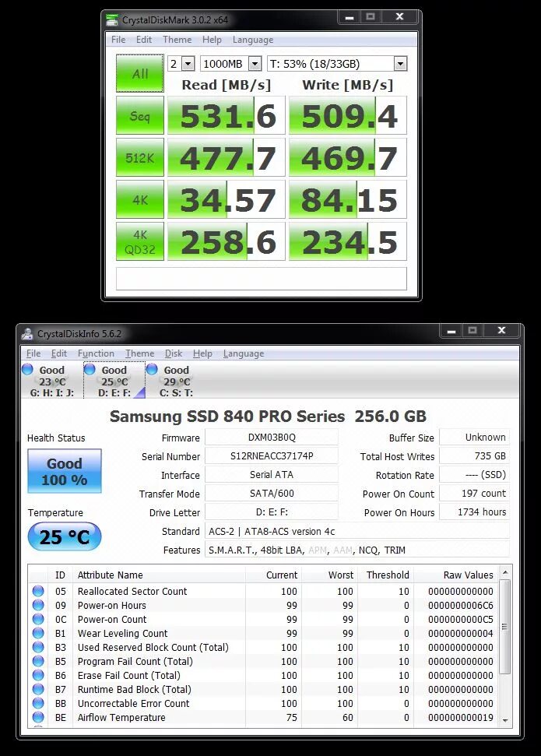Viewport: 541px width, 756px height.
Task: Open Edit menu in CrystalDiskInfo
Action: 59,353
